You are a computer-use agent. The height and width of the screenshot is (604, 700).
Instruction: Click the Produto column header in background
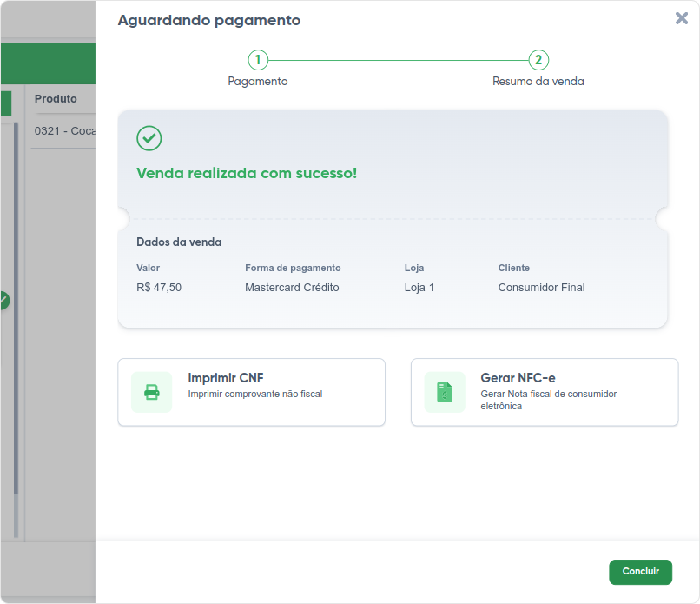click(56, 99)
